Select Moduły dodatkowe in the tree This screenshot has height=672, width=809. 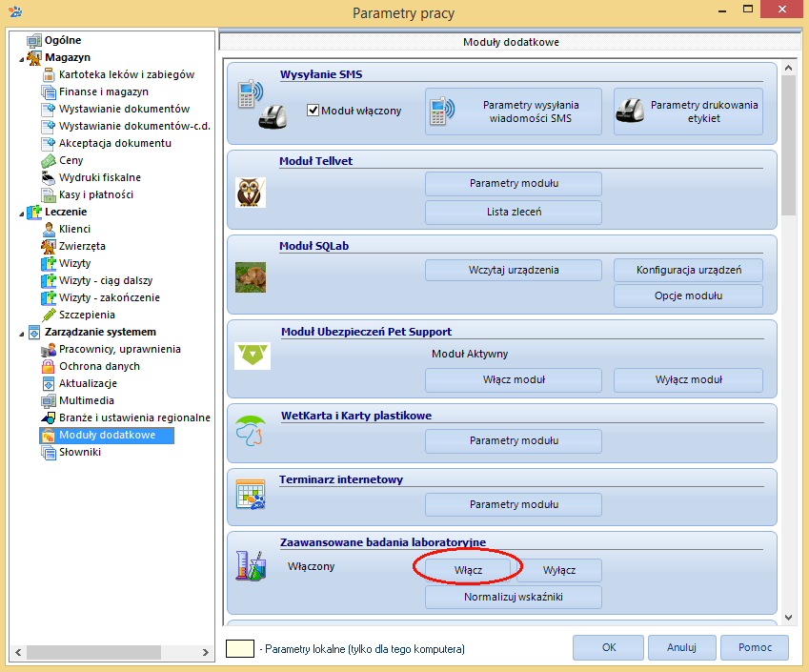click(x=107, y=435)
